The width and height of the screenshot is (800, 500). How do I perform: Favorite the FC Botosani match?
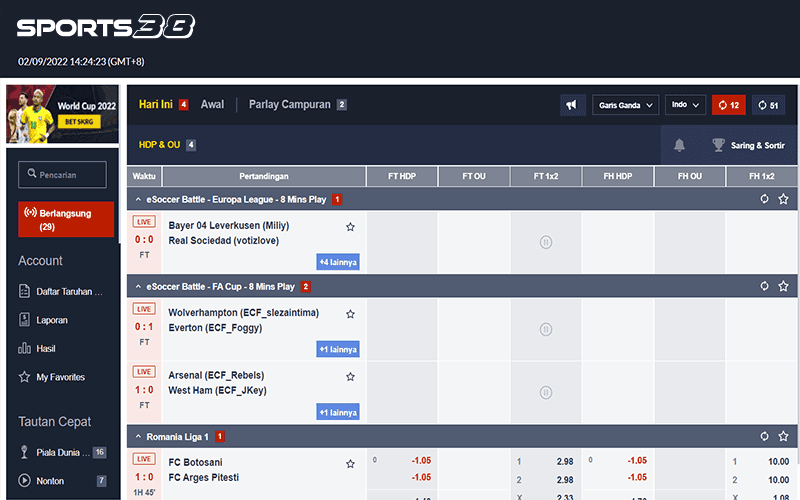point(350,464)
